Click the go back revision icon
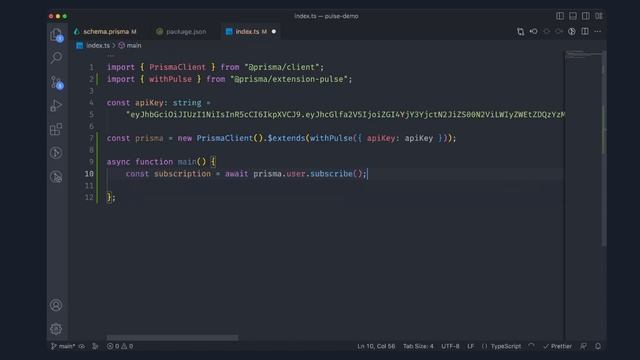Image resolution: width=640 pixels, height=360 pixels. 533,31
